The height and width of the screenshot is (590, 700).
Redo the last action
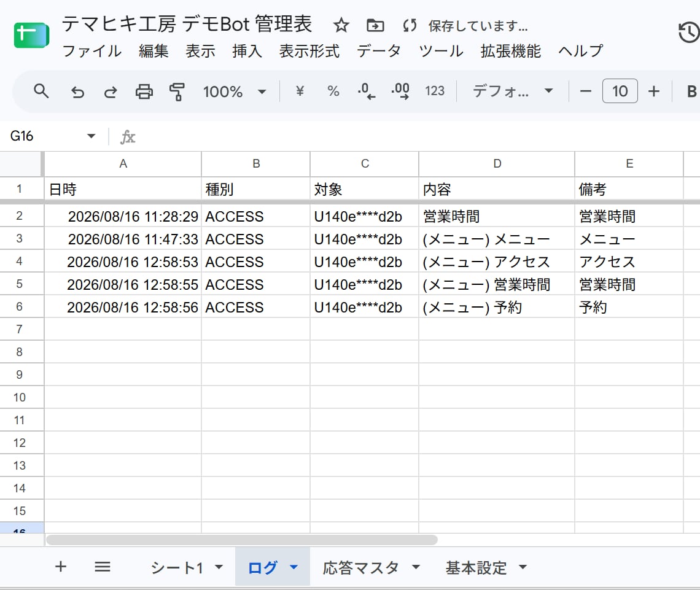(111, 91)
